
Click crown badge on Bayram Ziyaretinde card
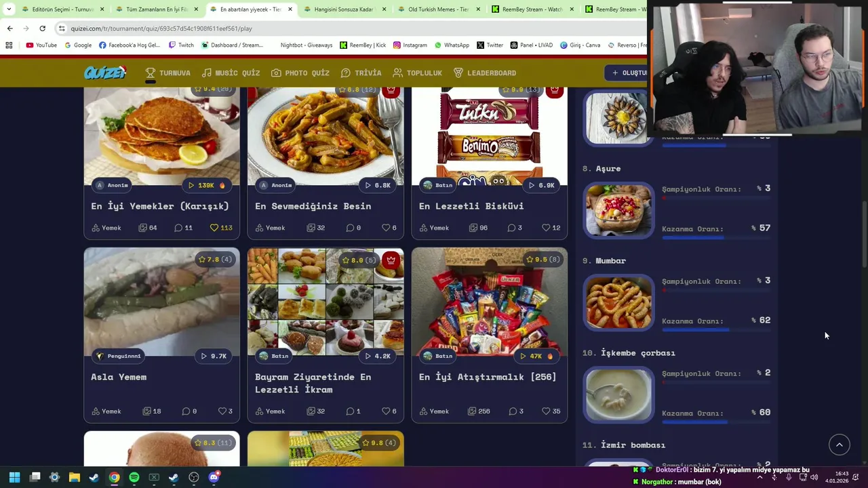(x=391, y=260)
